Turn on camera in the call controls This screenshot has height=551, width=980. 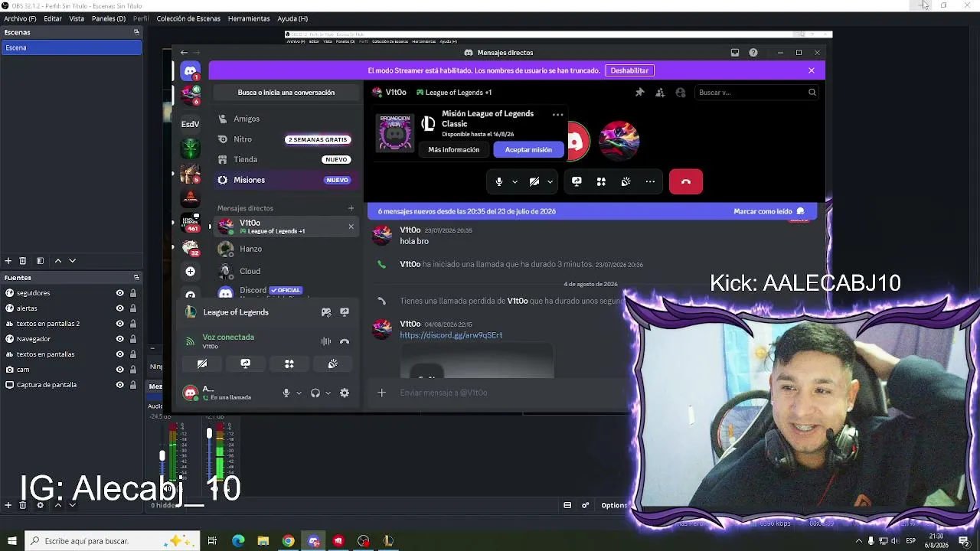534,181
